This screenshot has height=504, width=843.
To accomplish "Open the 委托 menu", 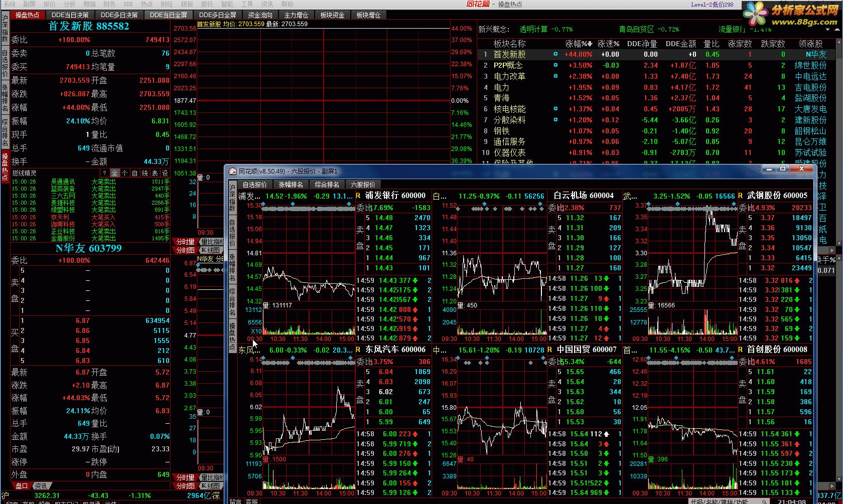I will tap(207, 4).
